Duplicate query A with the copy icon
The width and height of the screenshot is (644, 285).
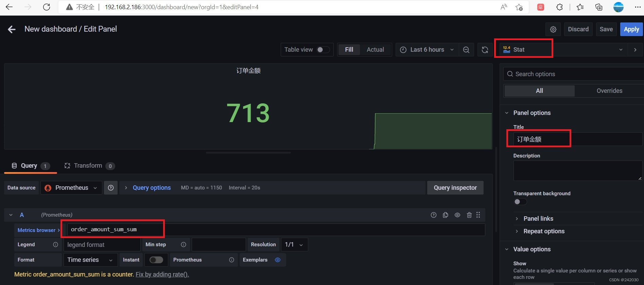click(446, 215)
